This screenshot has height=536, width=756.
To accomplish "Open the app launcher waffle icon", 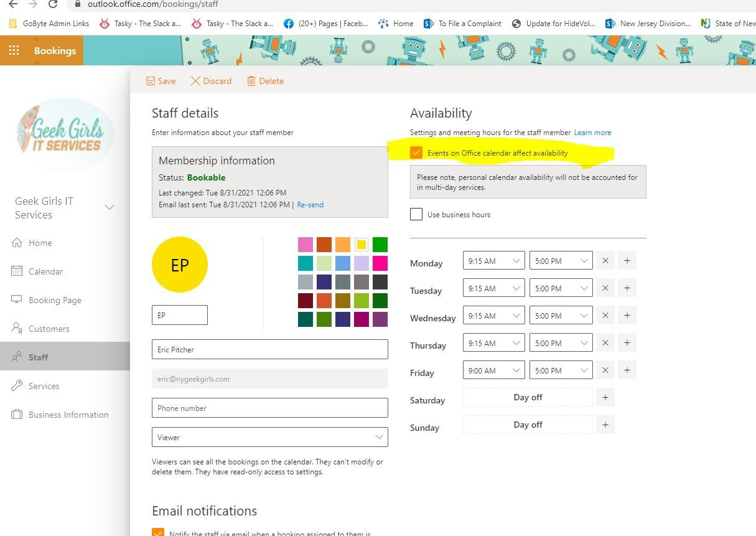I will [x=14, y=50].
